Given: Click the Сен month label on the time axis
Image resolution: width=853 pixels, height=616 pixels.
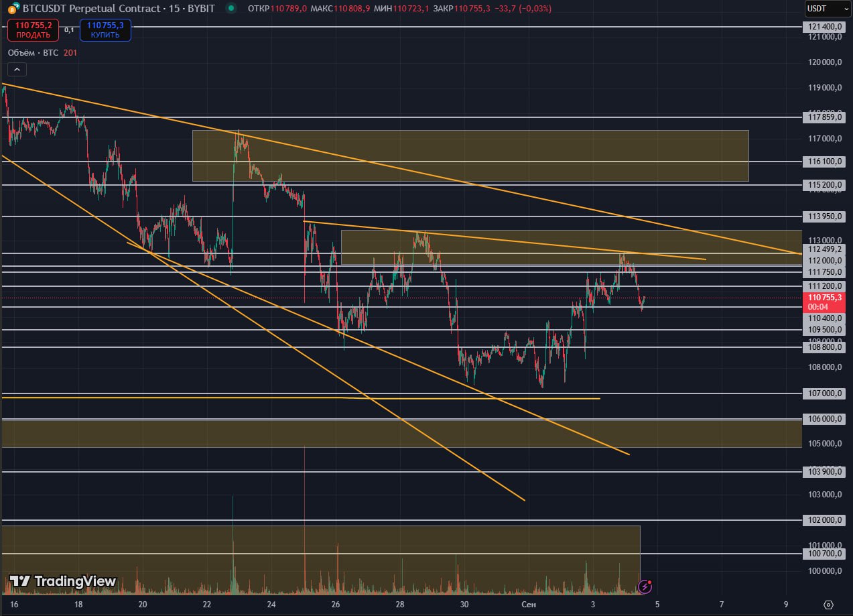Looking at the screenshot, I should click(529, 605).
